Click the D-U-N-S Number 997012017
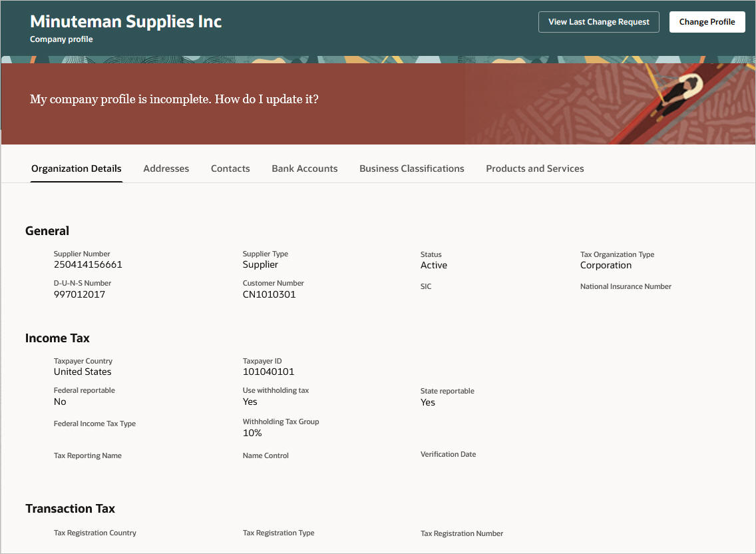 [x=79, y=294]
